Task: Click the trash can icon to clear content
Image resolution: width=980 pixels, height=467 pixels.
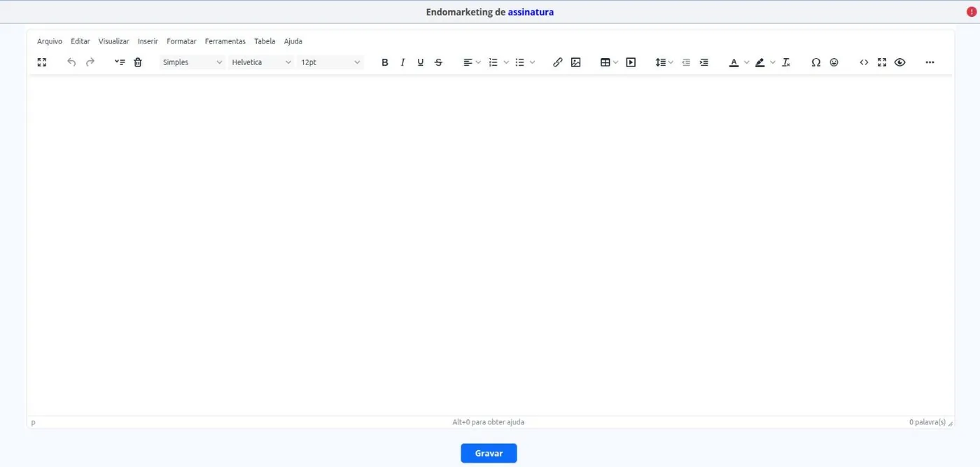Action: (138, 62)
